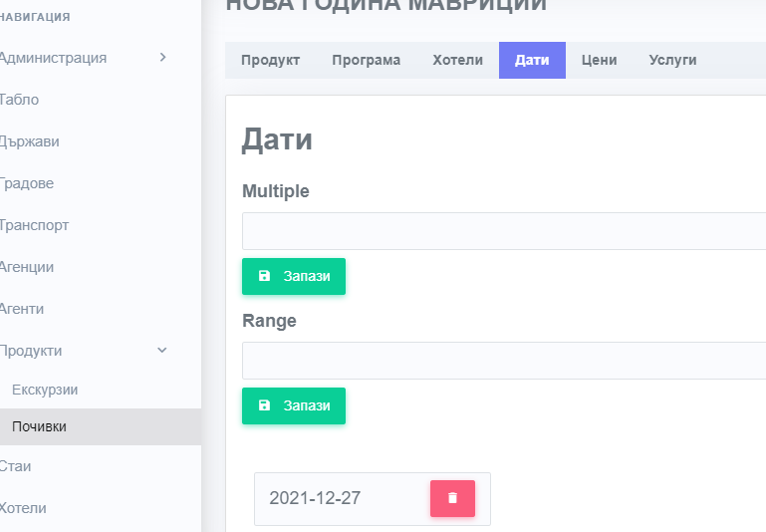Select Почивки under Продукти
Screen dimensions: 766x532
(x=40, y=426)
